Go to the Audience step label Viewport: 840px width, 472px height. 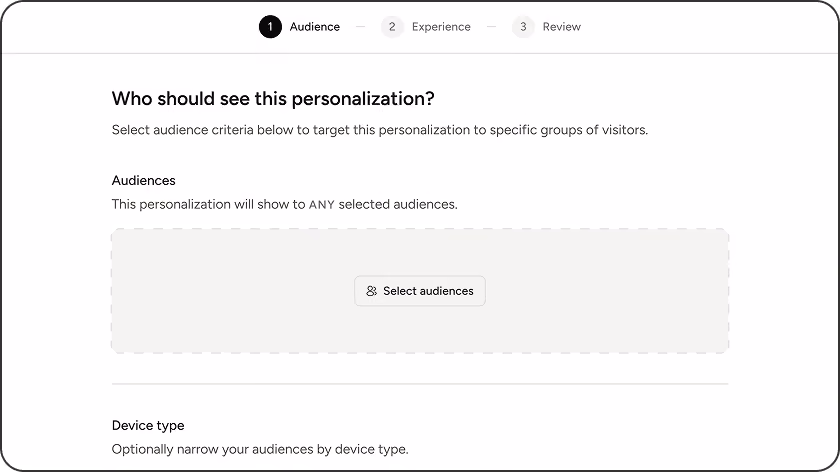click(x=314, y=27)
